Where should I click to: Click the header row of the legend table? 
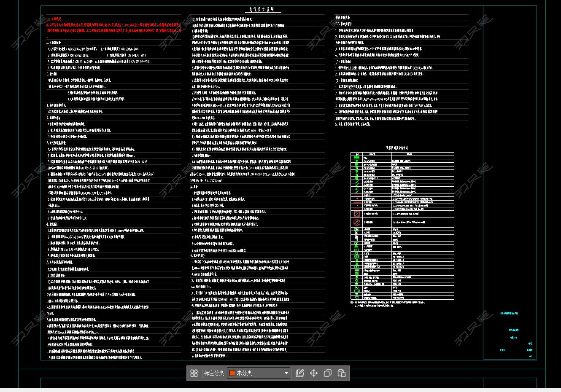coord(402,154)
